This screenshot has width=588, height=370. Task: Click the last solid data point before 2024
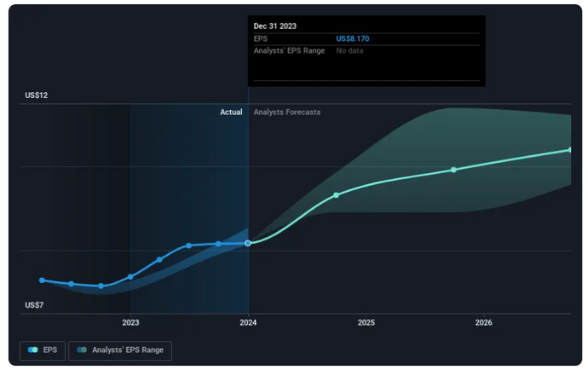pos(218,244)
